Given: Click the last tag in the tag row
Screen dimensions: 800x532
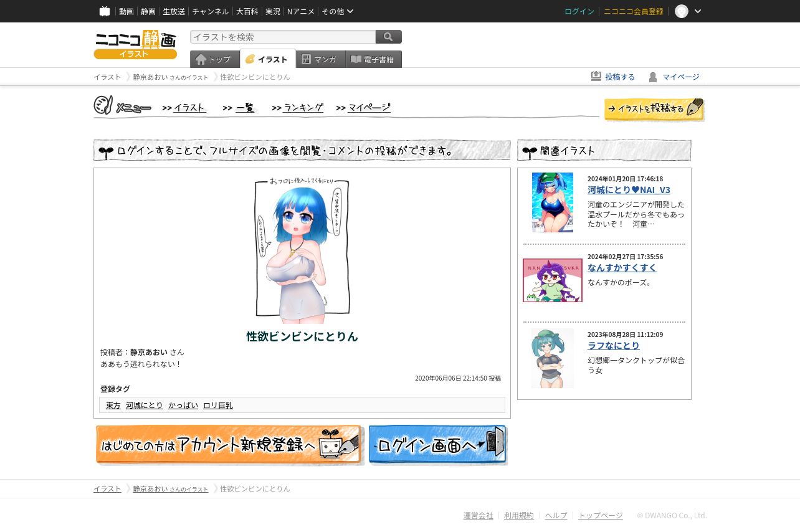Looking at the screenshot, I should 218,406.
